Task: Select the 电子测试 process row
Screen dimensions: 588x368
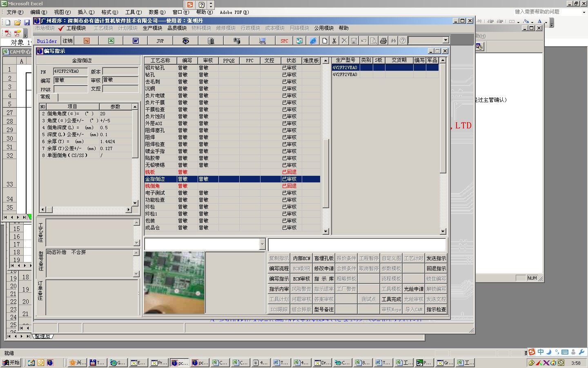Action: tap(232, 193)
